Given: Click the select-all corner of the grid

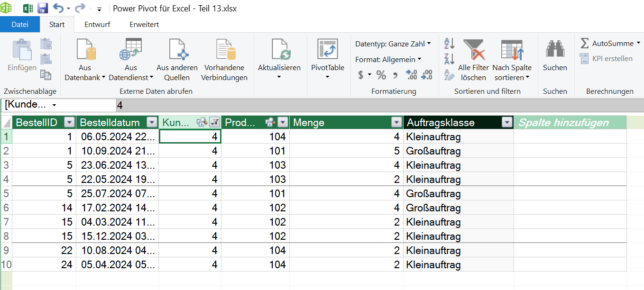Looking at the screenshot, I should (6, 123).
